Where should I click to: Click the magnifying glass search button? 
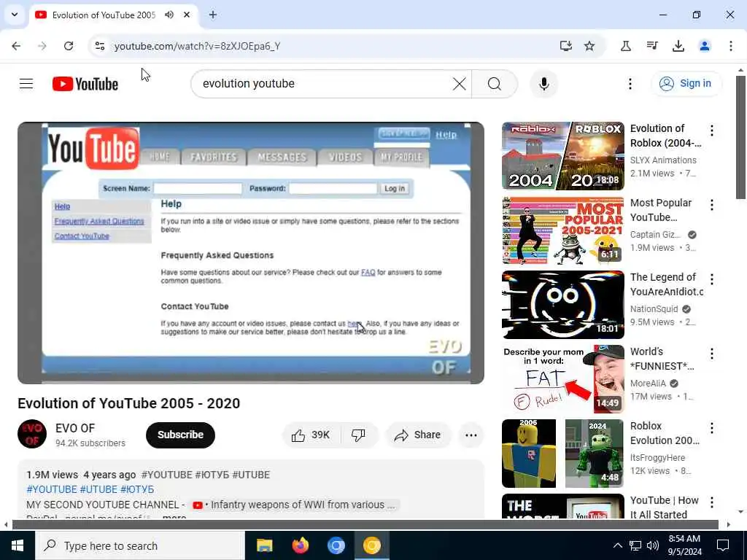pos(495,84)
